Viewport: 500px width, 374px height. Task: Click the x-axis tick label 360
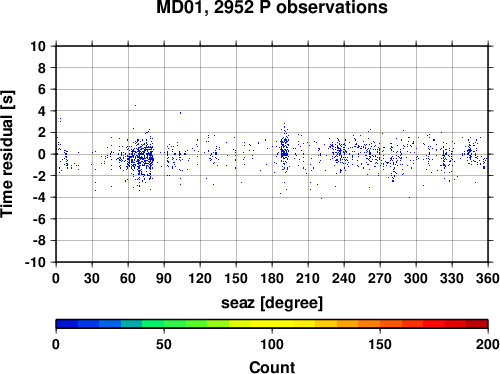point(488,278)
